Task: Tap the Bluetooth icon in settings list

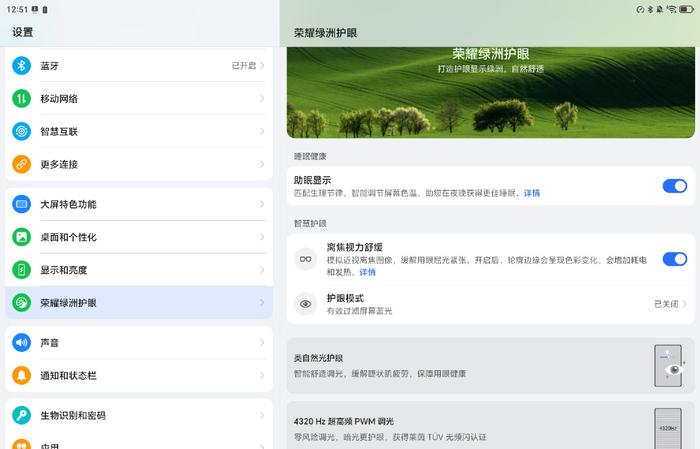Action: pyautogui.click(x=21, y=66)
